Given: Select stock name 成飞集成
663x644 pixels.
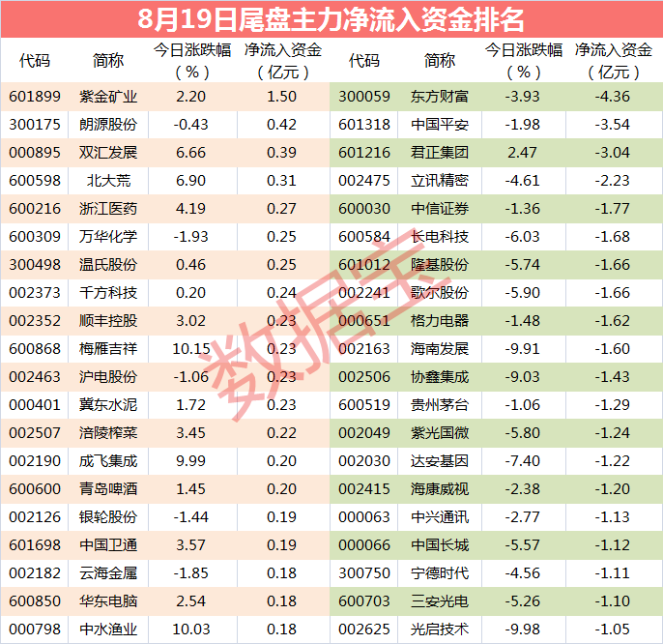Looking at the screenshot, I should click(x=108, y=461).
